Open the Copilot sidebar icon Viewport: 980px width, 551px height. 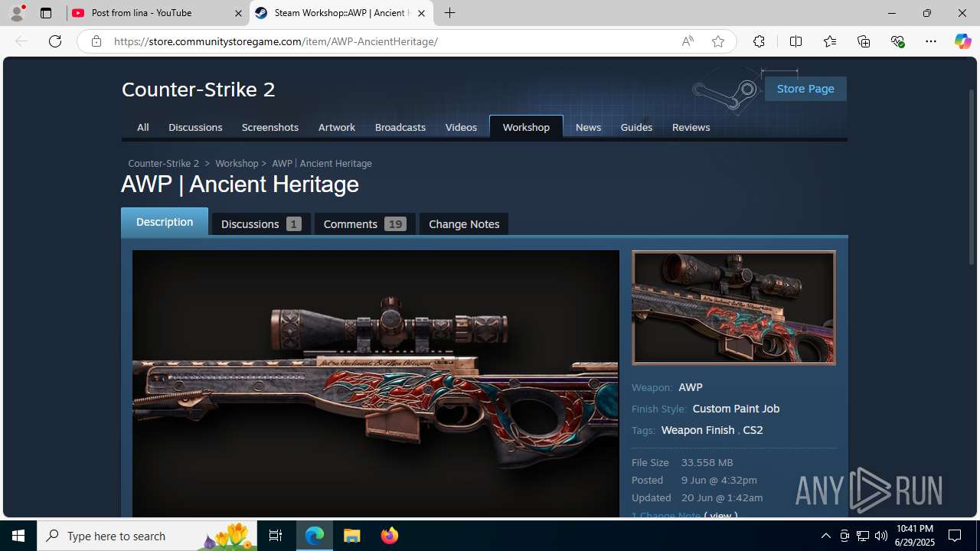coord(962,41)
